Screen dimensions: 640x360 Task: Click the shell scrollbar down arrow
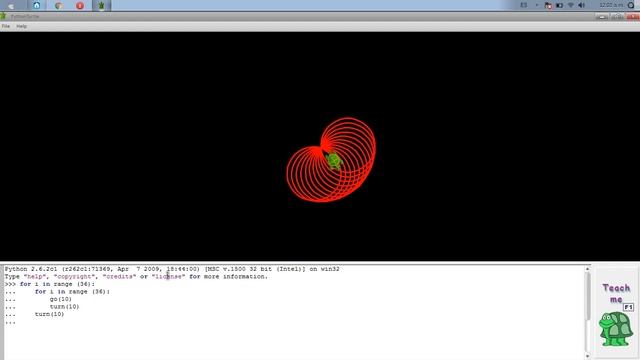point(587,356)
